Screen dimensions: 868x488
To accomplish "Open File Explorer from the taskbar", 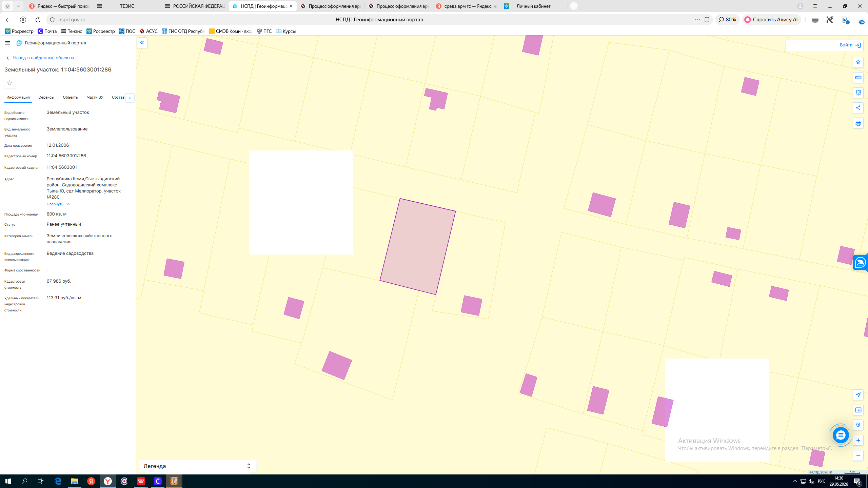I will [75, 481].
